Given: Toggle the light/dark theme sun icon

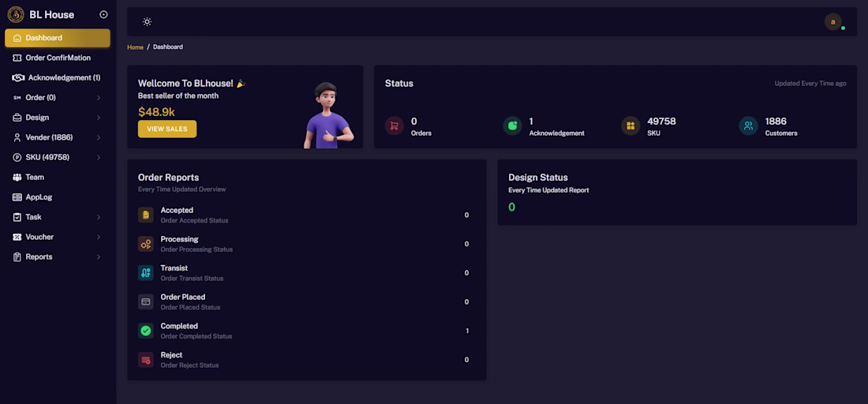Looking at the screenshot, I should coord(147,21).
